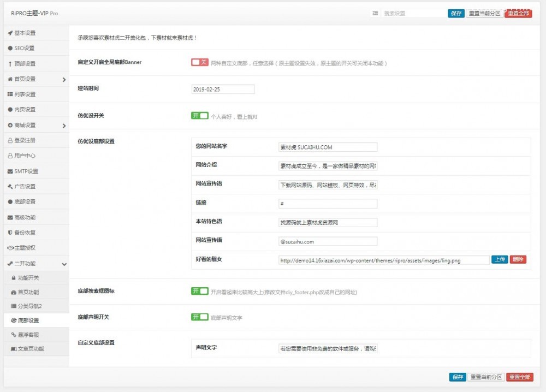Open the 功能开关 submenu item

point(37,278)
